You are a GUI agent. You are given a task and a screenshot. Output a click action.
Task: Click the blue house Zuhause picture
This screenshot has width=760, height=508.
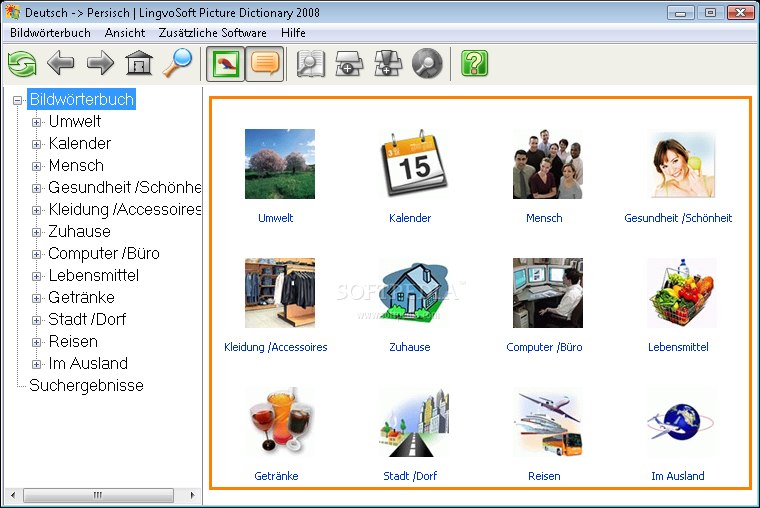[x=413, y=293]
